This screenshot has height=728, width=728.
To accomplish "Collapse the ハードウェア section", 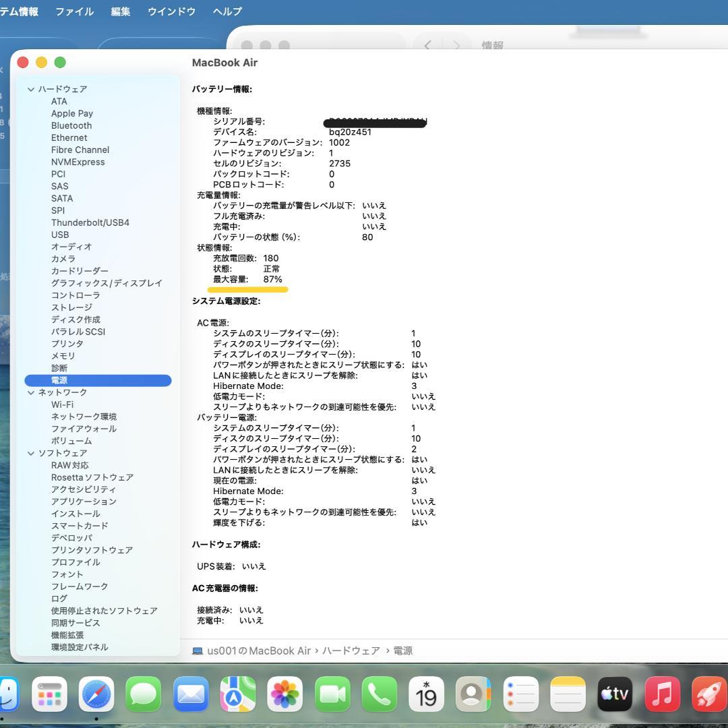I will (x=32, y=89).
